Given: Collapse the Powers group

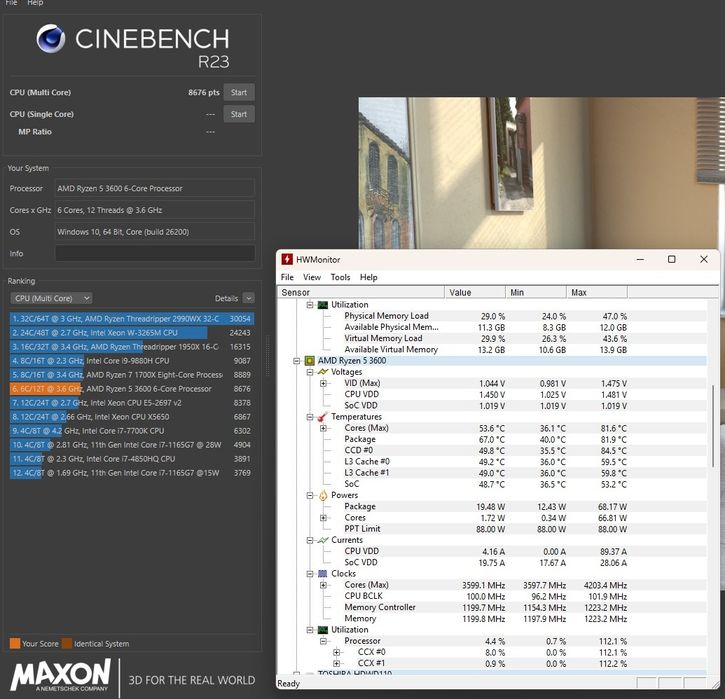Looking at the screenshot, I should point(310,495).
